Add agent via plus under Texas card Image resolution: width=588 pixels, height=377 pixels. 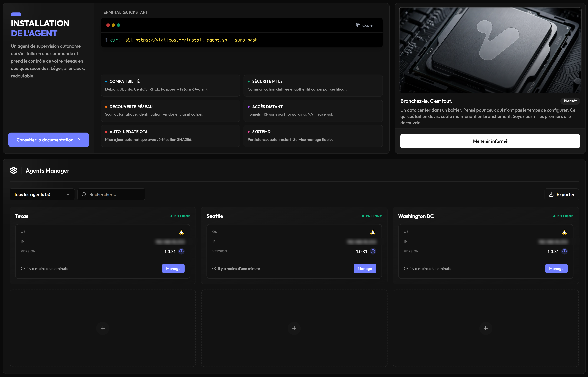point(103,328)
